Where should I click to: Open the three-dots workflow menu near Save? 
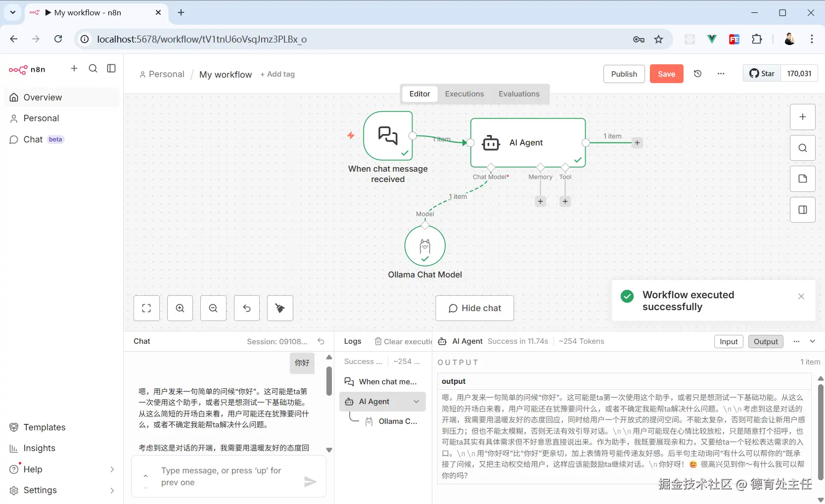(721, 74)
